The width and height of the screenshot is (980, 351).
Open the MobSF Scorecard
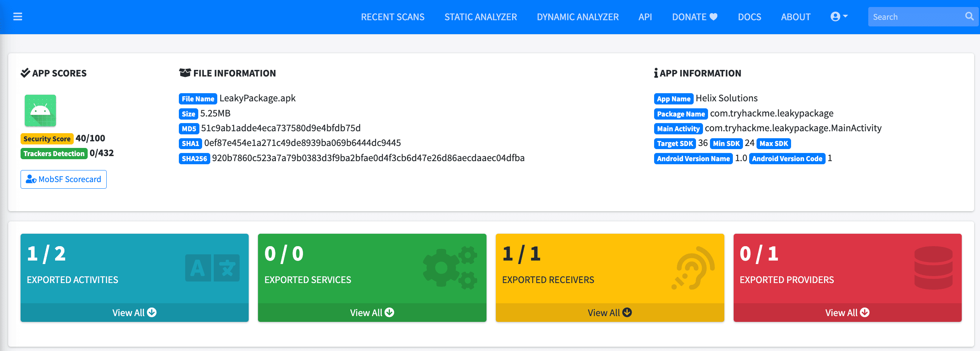[x=64, y=179]
